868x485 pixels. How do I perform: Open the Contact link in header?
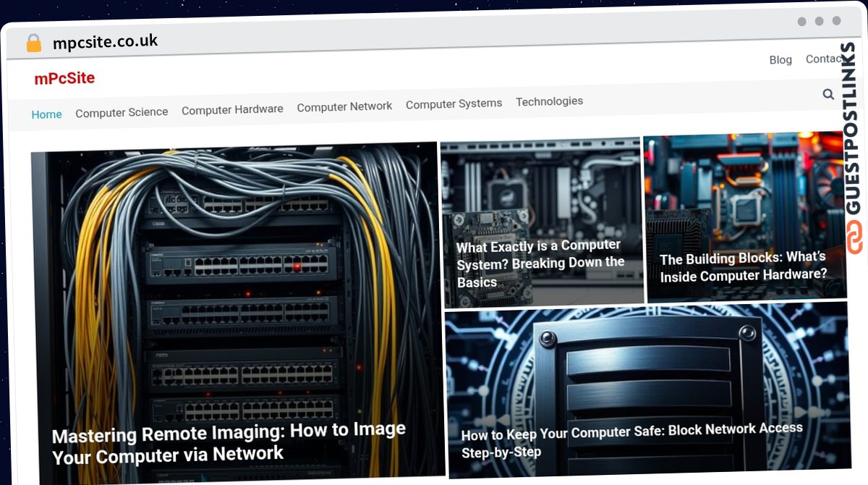pyautogui.click(x=824, y=59)
